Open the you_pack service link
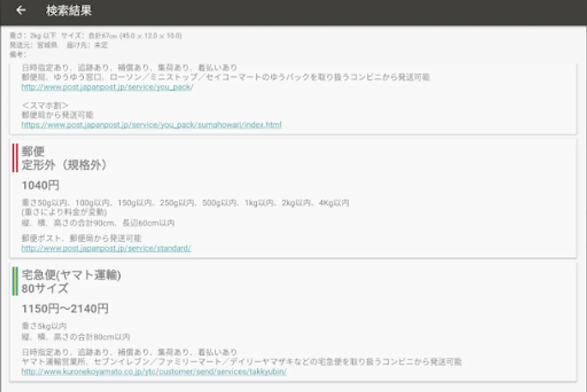Image resolution: width=587 pixels, height=392 pixels. [x=107, y=87]
